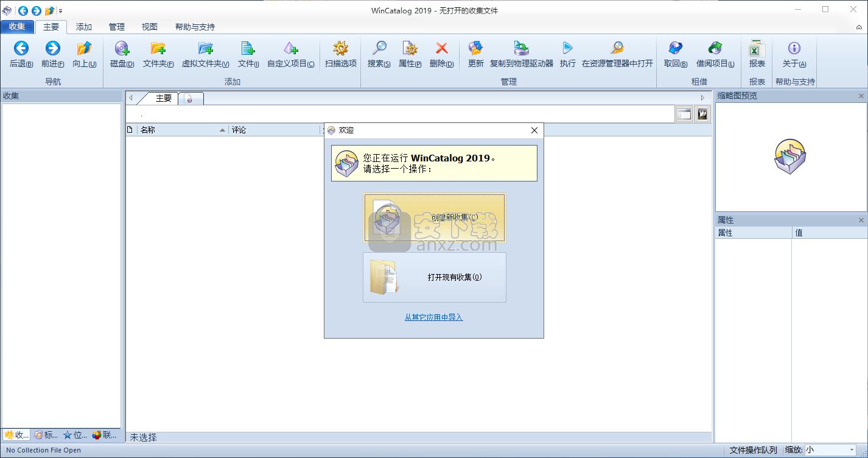
Task: Open scan options 扫描选项
Action: point(341,55)
